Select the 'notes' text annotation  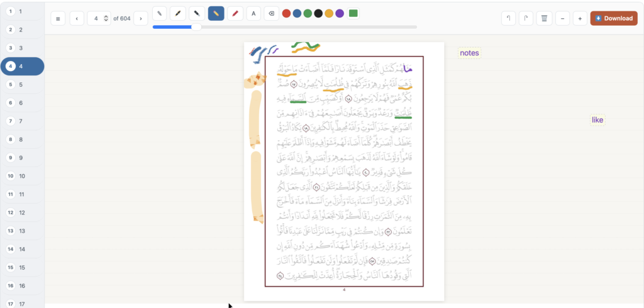click(469, 53)
